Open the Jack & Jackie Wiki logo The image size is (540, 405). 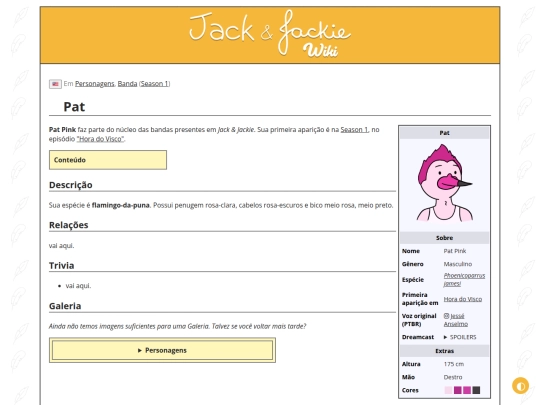click(x=270, y=34)
